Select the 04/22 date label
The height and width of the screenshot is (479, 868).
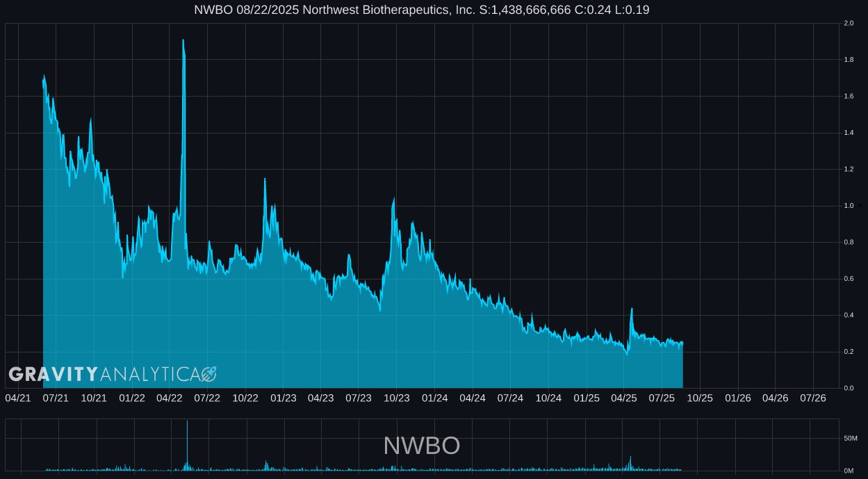[x=170, y=398]
